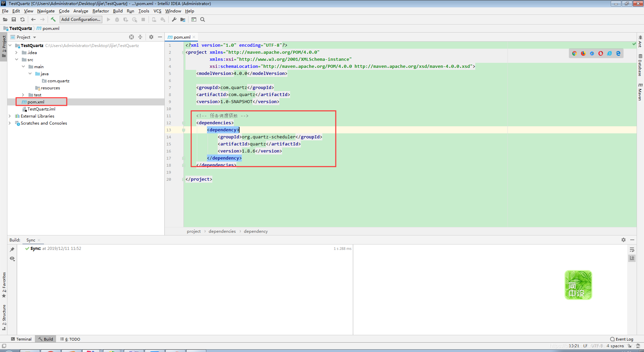This screenshot has width=644, height=352.
Task: Expand the test folder
Action: pos(23,95)
